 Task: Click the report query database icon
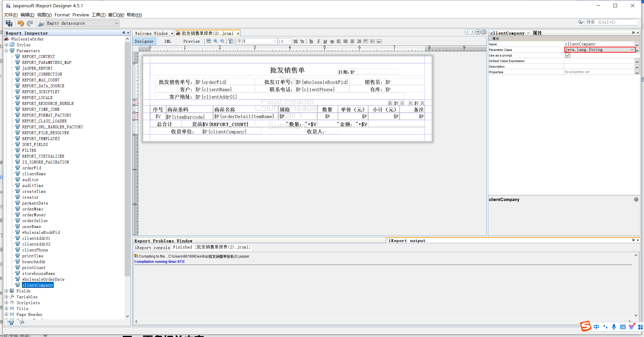click(x=209, y=41)
